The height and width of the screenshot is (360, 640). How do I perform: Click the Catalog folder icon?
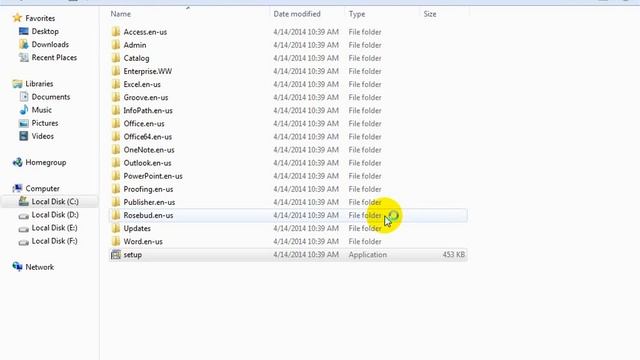[116, 58]
